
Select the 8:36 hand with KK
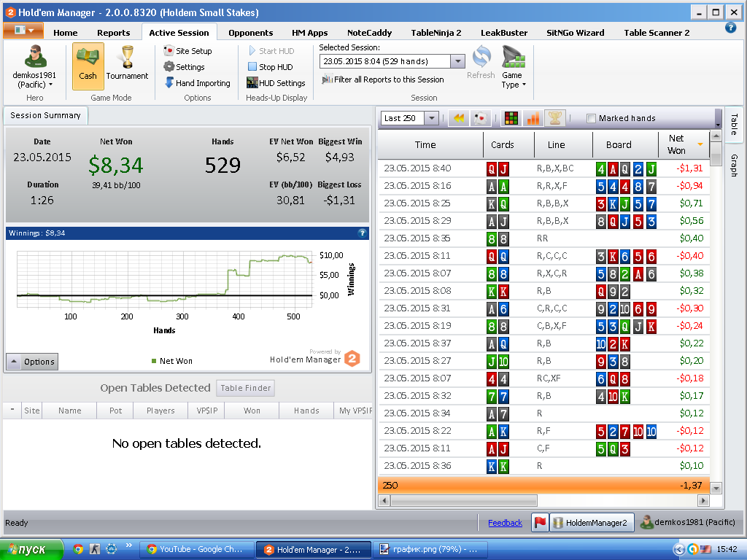click(x=543, y=466)
